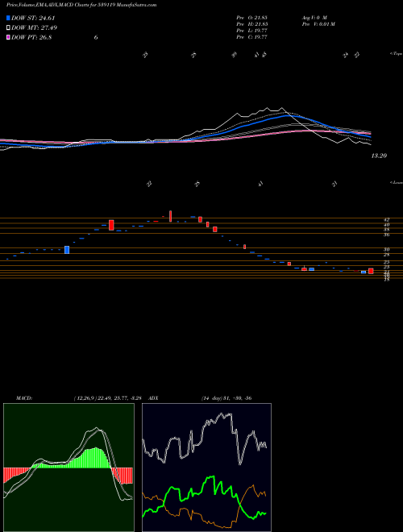Click the 40 price axis label
This screenshot has width=403, height=532.
(387, 225)
